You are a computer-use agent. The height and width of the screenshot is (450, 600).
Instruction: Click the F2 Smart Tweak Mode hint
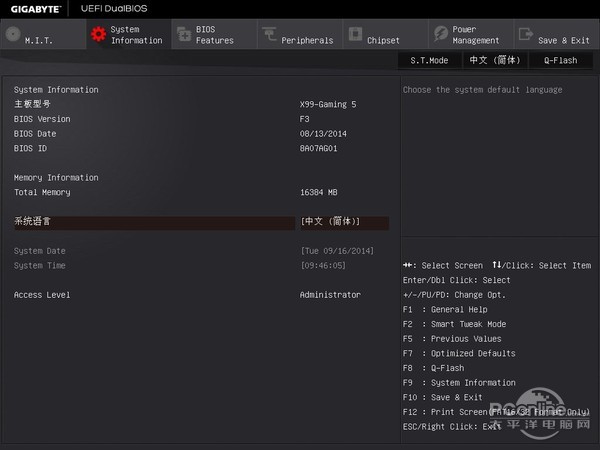pos(455,324)
